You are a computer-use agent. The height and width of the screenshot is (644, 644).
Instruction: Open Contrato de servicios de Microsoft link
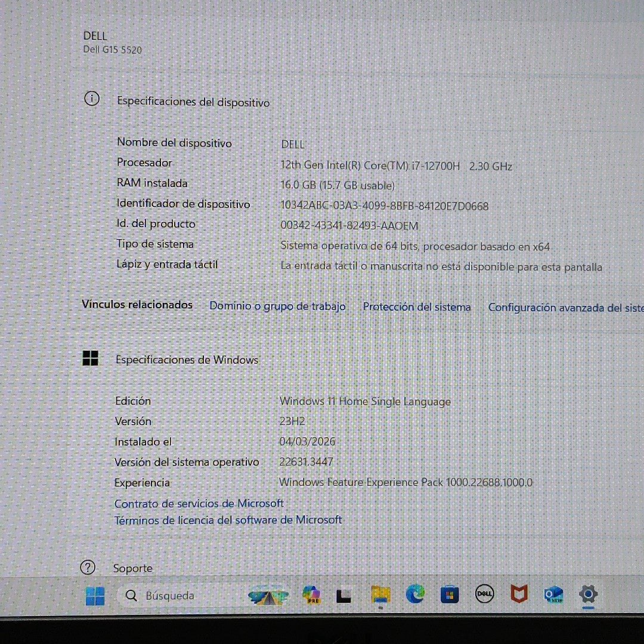click(x=199, y=503)
